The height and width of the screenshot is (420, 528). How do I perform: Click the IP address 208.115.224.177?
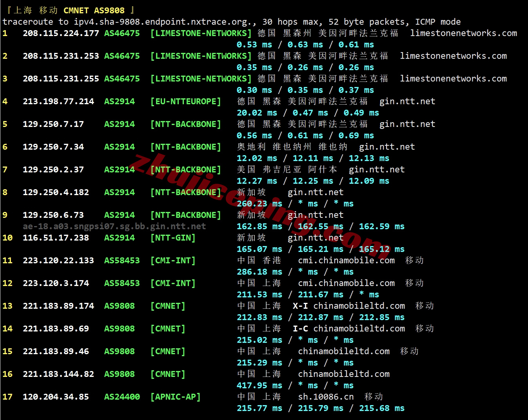tap(61, 33)
